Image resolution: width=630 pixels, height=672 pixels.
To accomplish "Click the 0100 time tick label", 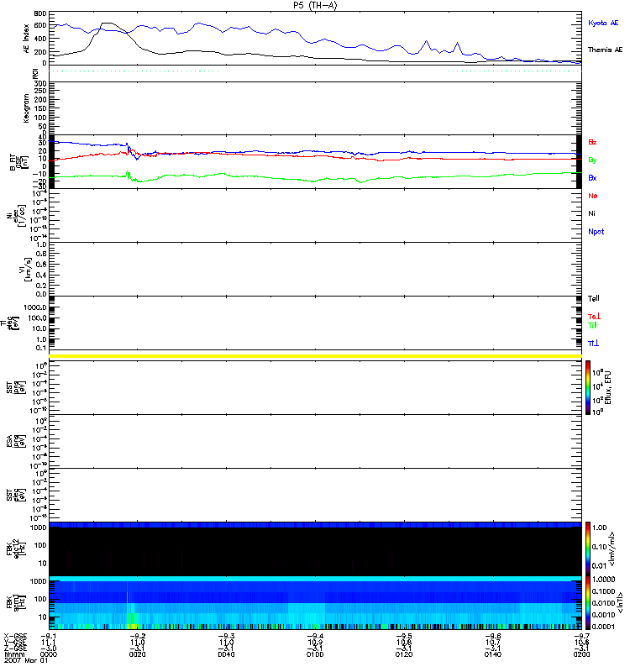I will (315, 654).
